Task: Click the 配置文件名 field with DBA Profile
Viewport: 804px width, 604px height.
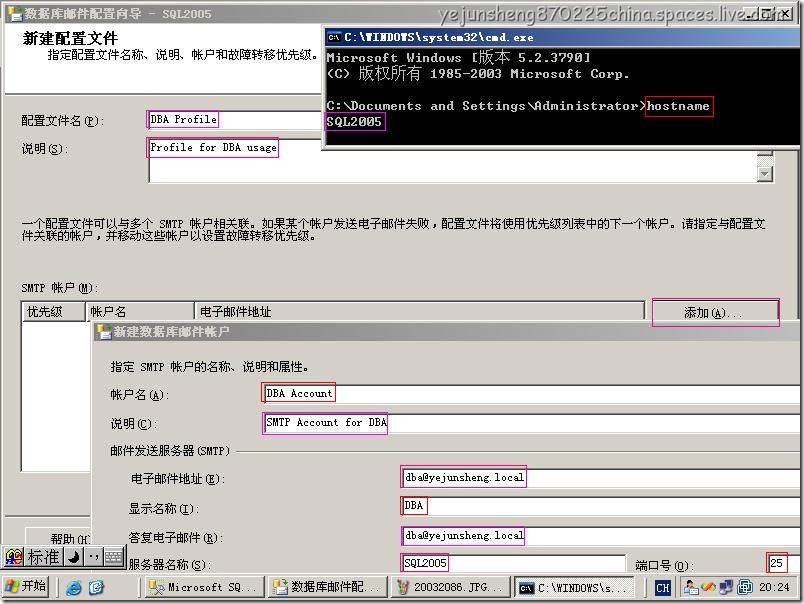Action: point(235,119)
